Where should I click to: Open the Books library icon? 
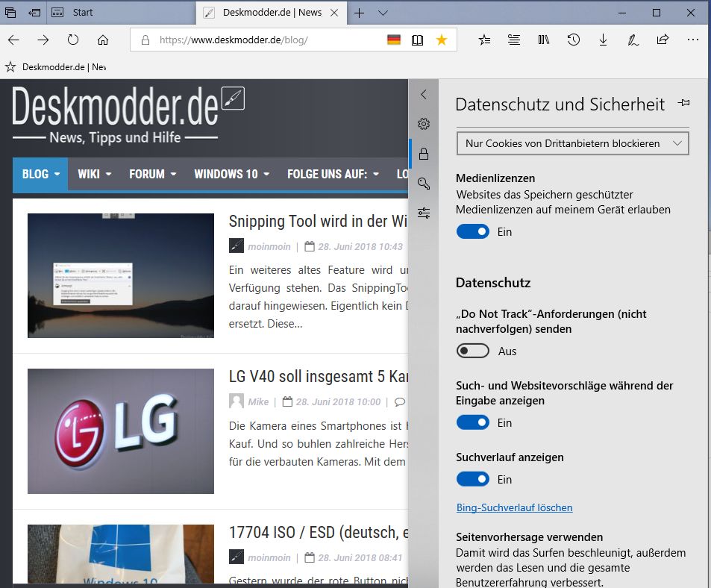[x=544, y=40]
